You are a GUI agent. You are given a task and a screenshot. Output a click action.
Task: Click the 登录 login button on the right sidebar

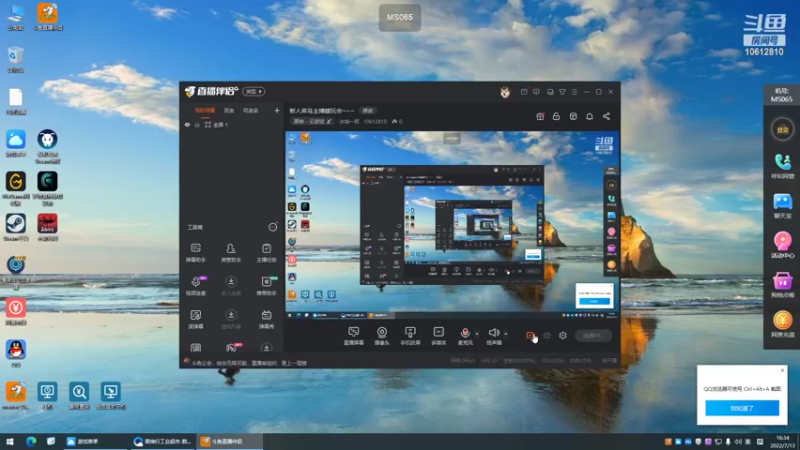tap(782, 130)
